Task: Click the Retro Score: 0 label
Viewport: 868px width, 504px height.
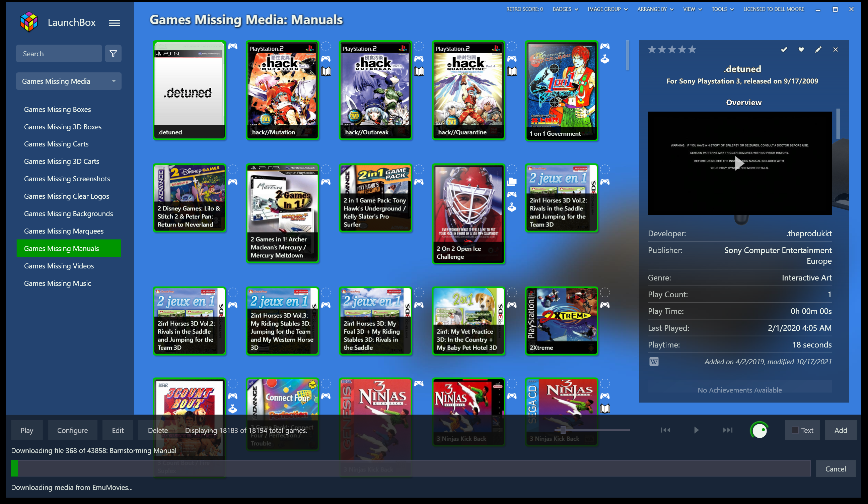Action: (524, 9)
